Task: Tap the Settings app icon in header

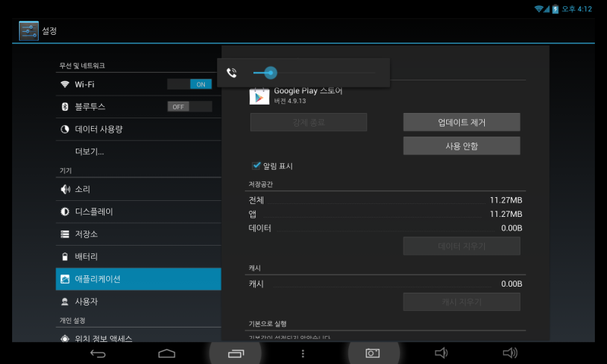Action: click(29, 31)
